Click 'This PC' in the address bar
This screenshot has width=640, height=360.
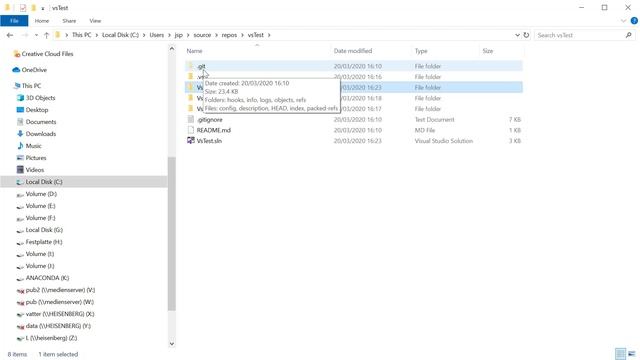(82, 35)
